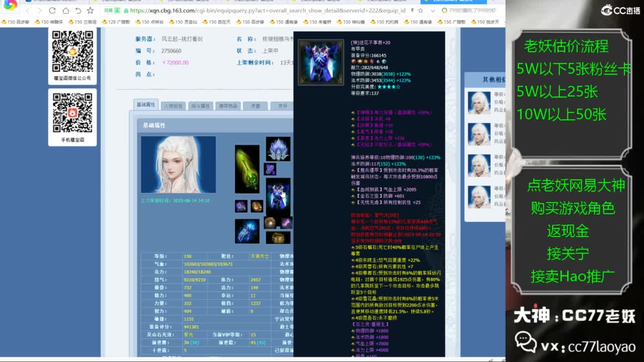Click the undo-close-tab arrow icon
The height and width of the screenshot is (362, 644).
coord(78,11)
